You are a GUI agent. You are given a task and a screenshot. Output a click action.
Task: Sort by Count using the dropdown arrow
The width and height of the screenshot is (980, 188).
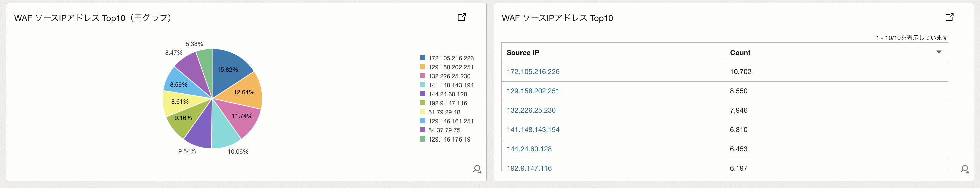click(939, 52)
